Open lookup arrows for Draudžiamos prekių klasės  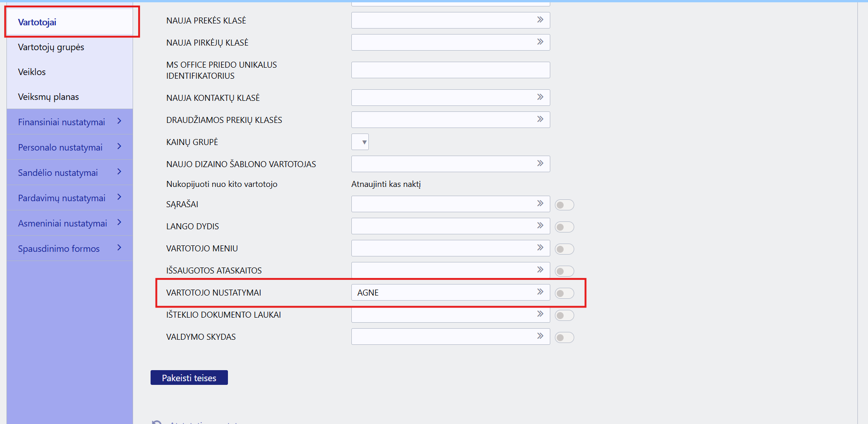540,119
